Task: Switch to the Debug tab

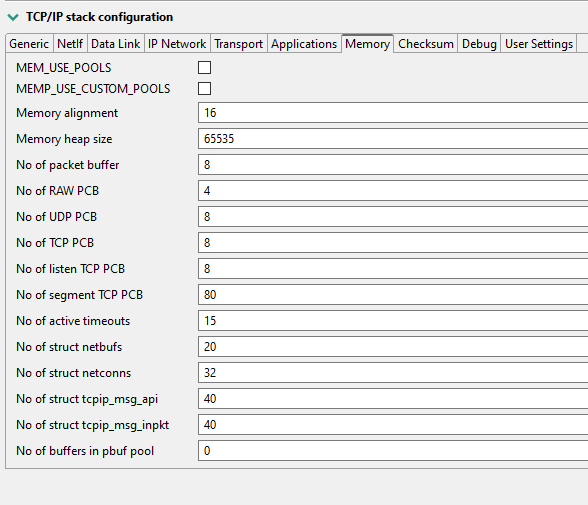Action: pos(479,44)
